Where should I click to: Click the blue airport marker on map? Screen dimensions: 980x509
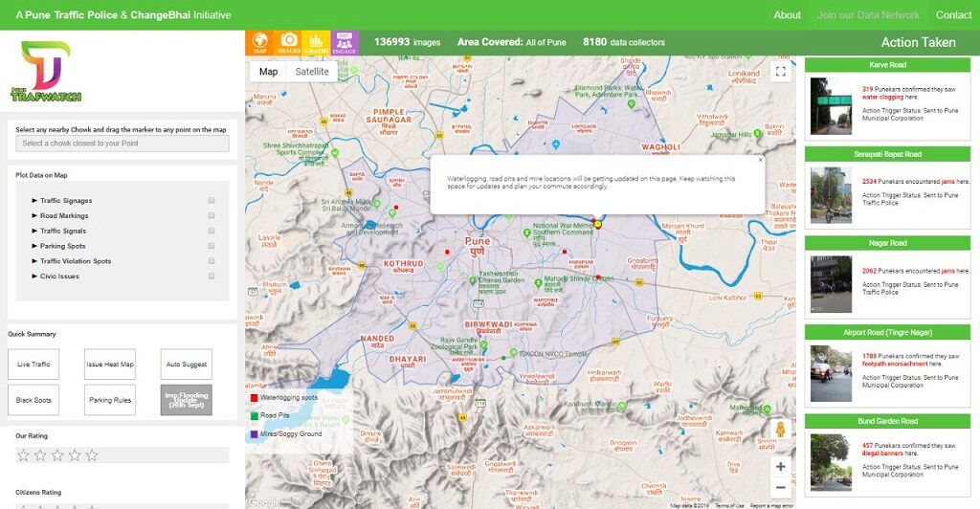pos(556,144)
